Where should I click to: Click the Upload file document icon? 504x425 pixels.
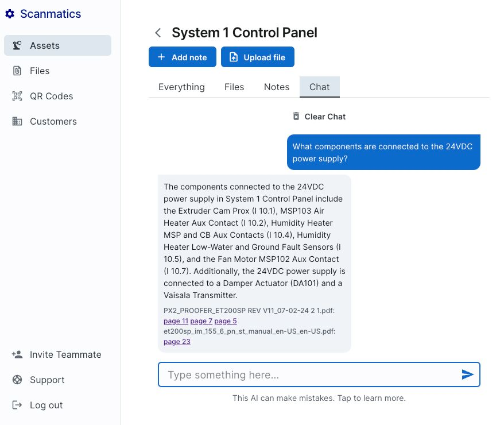pyautogui.click(x=233, y=57)
